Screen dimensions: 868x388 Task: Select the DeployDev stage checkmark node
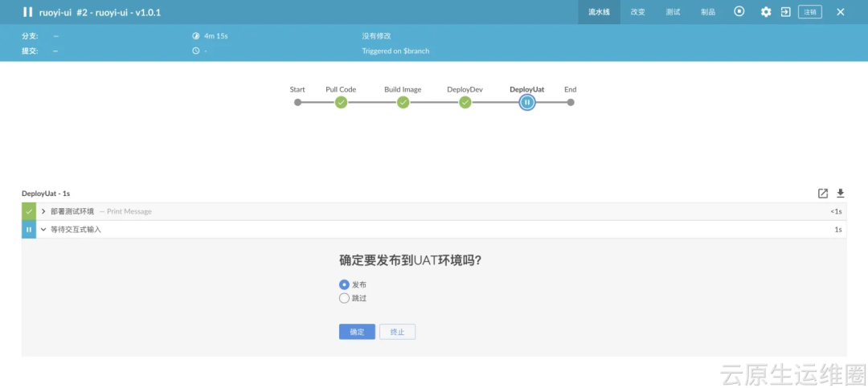(x=465, y=102)
